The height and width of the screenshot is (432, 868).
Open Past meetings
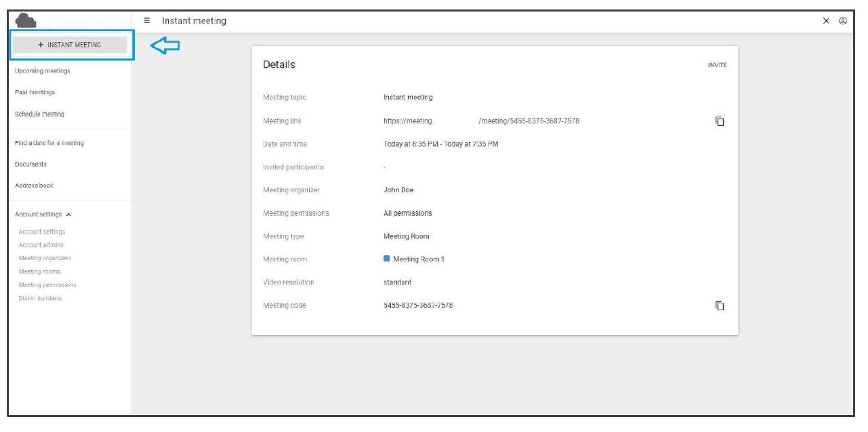point(35,92)
